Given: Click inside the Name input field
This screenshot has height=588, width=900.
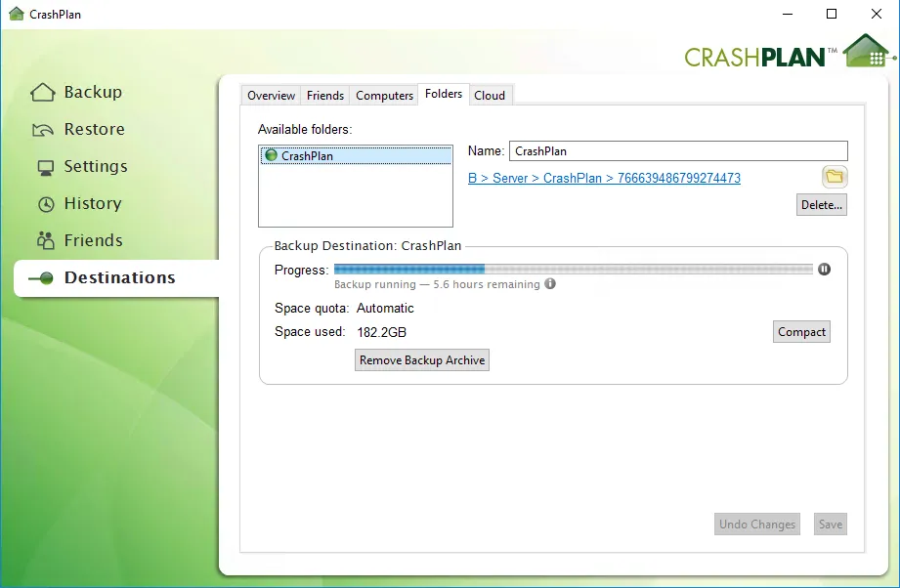Looking at the screenshot, I should point(678,150).
